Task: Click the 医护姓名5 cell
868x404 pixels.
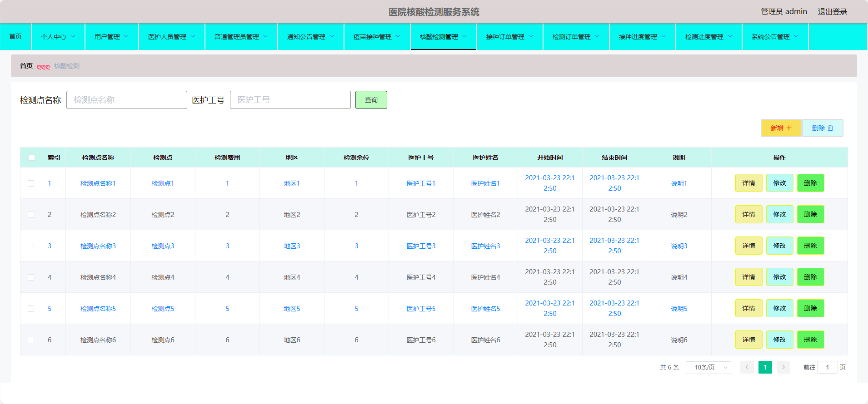Action: [x=485, y=309]
